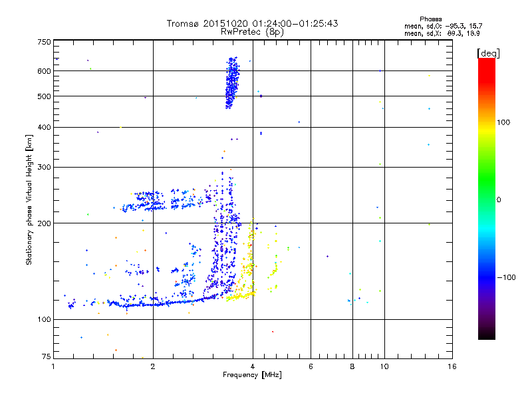532x399 pixels.
Task: Click the 'Frequency [MHz]' axis label
Action: [x=252, y=375]
